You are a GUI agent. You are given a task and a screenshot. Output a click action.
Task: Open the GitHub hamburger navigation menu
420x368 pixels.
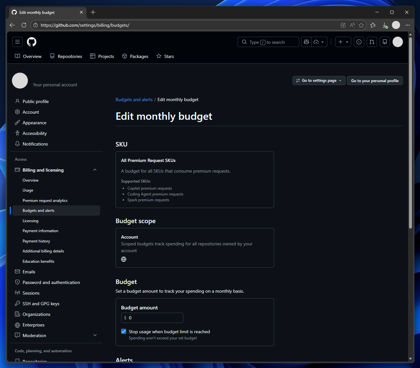[x=17, y=42]
